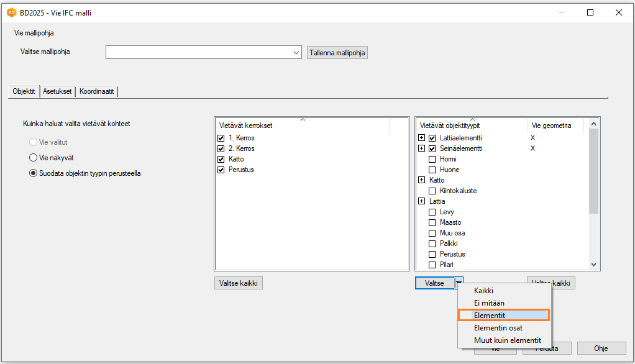Expand the Seinäelementti tree node

(x=422, y=148)
